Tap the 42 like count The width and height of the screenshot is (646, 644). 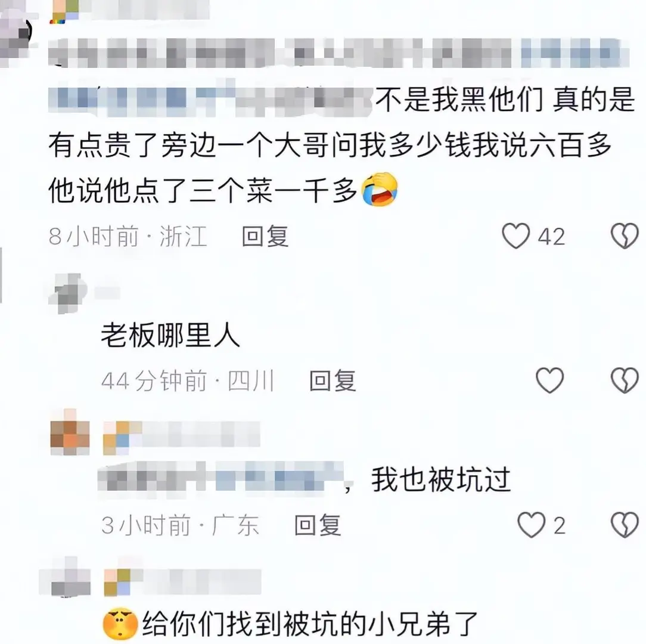pos(551,237)
